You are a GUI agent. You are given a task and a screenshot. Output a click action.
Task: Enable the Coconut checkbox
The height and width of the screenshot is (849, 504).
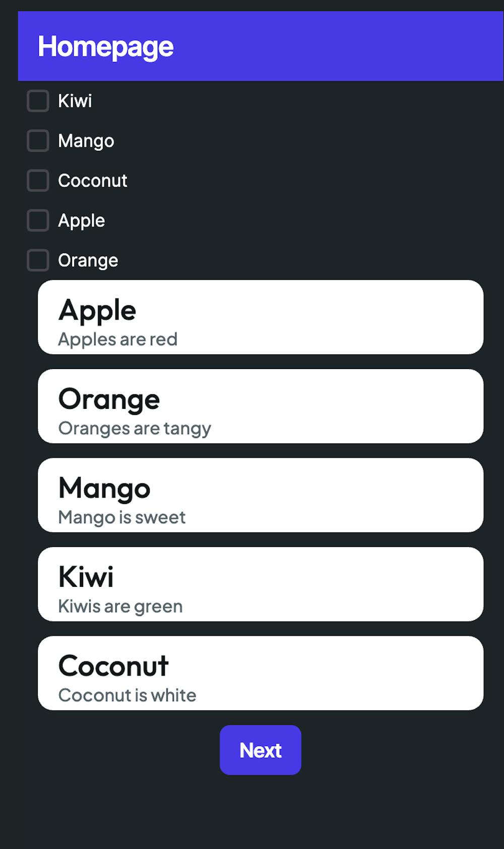point(38,180)
